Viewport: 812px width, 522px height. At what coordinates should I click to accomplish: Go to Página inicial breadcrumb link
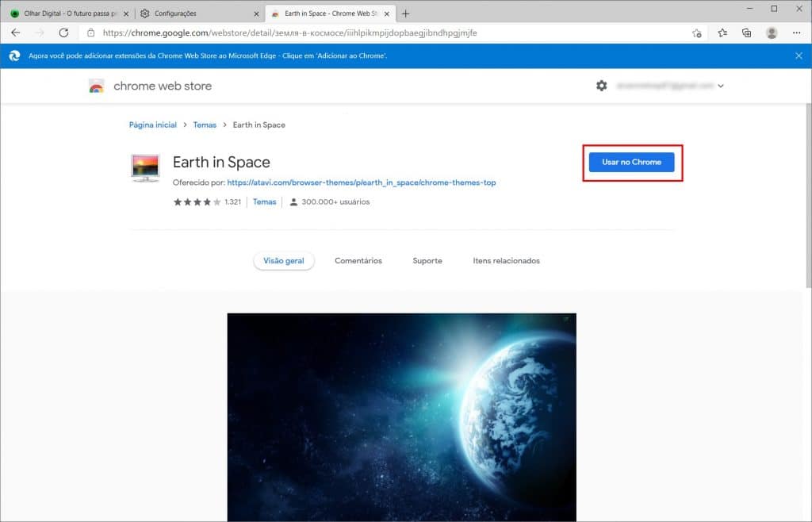tap(153, 125)
